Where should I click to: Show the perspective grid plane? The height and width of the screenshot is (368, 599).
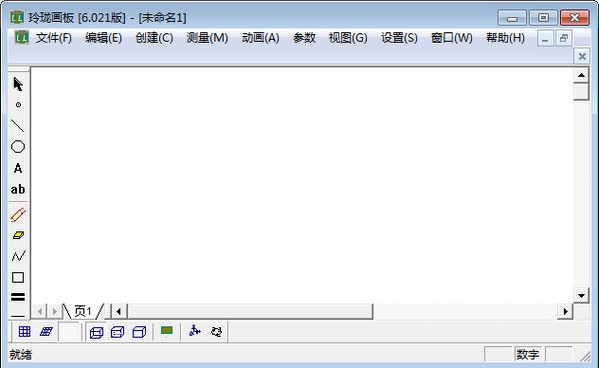(47, 331)
